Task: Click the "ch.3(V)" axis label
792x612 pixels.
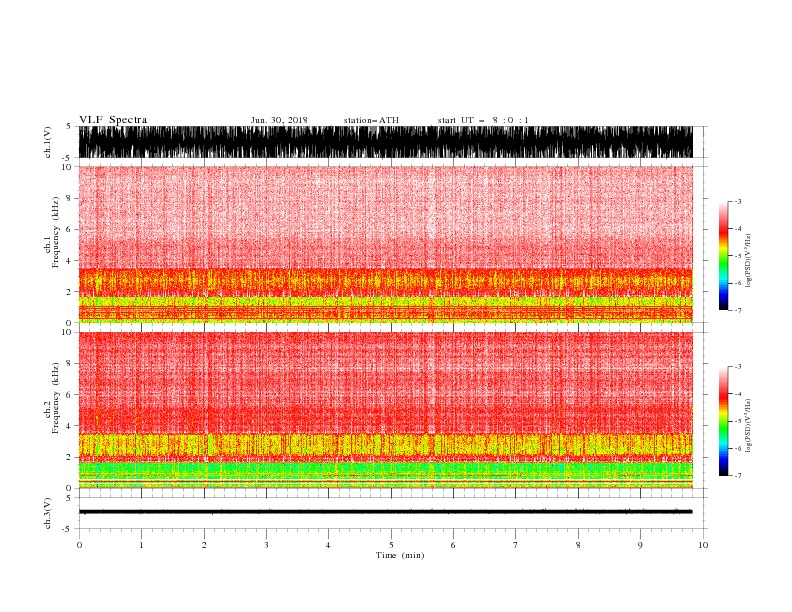Action: (48, 513)
